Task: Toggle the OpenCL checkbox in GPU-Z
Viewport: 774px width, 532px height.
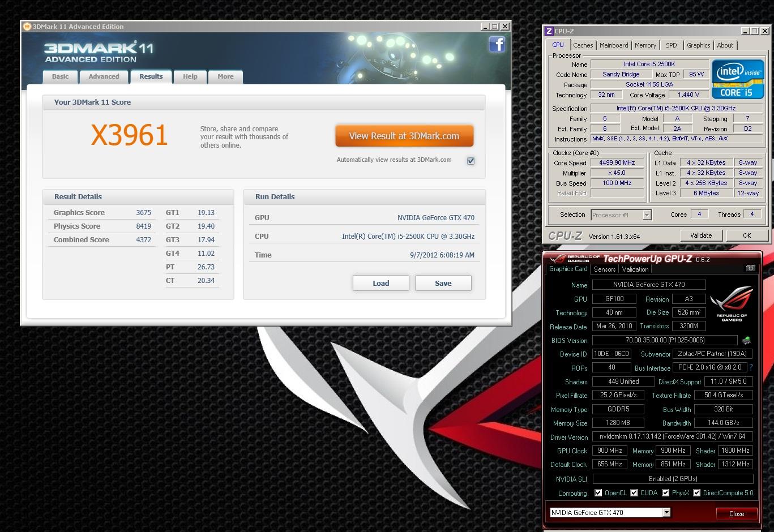Action: pyautogui.click(x=598, y=493)
